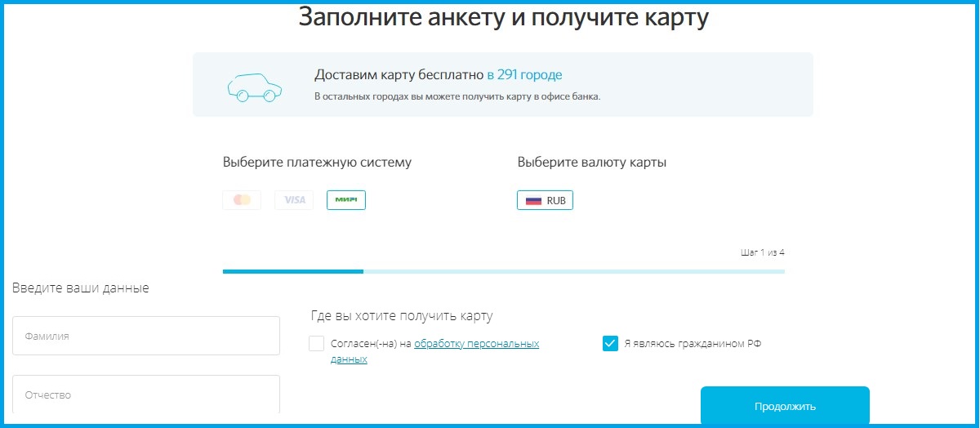Click 'Введите ваши данные' heading
This screenshot has width=980, height=428.
click(81, 288)
